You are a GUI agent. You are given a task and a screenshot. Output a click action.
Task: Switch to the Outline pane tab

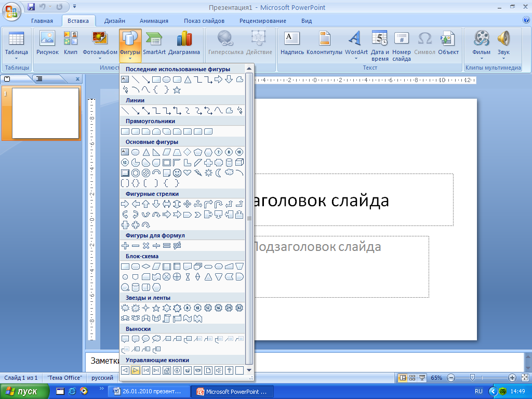(x=39, y=79)
